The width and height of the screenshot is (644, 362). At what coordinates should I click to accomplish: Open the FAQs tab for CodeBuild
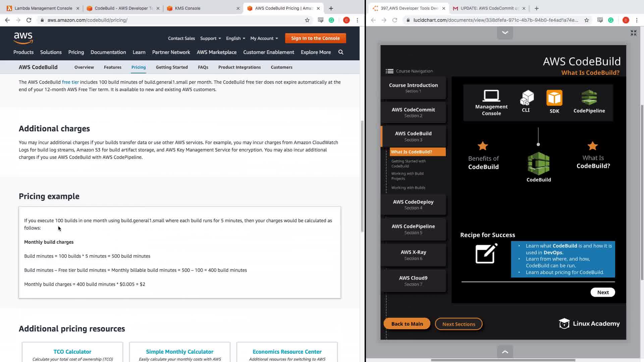pyautogui.click(x=203, y=67)
